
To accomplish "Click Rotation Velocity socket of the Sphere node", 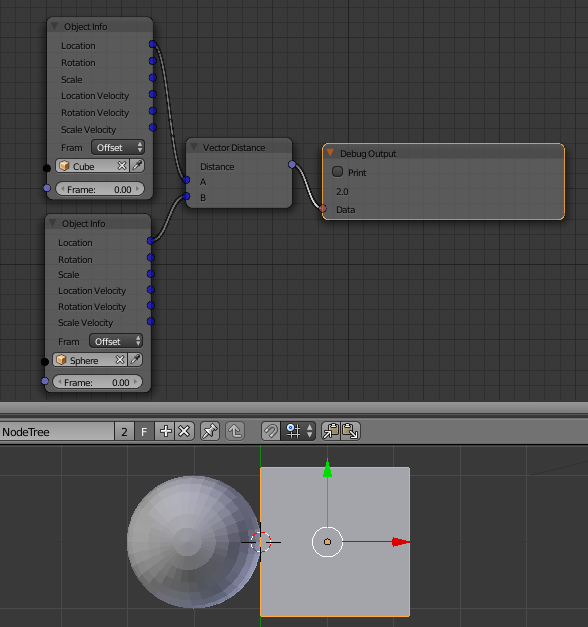I will [150, 306].
